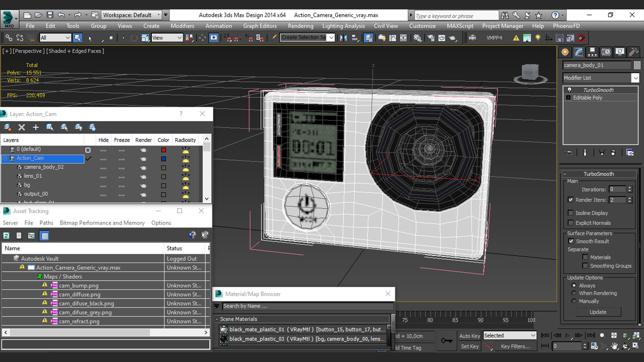Select Always radio button in Update Options
The height and width of the screenshot is (362, 644).
(x=574, y=285)
